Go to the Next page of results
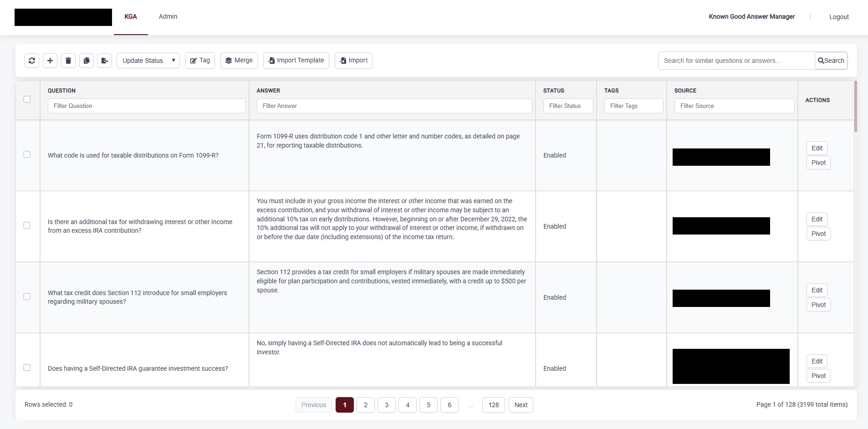Image resolution: width=868 pixels, height=429 pixels. click(x=521, y=404)
